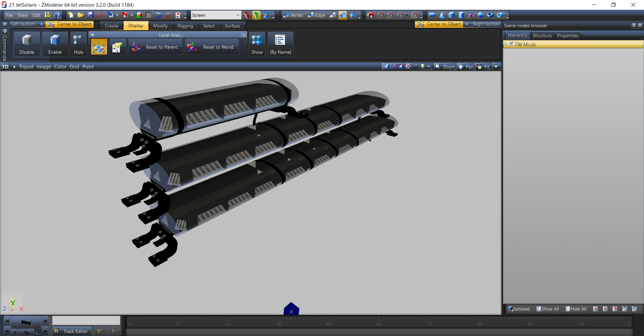Click the Undo arrow icon
Image resolution: width=644 pixels, height=336 pixels.
[x=158, y=15]
